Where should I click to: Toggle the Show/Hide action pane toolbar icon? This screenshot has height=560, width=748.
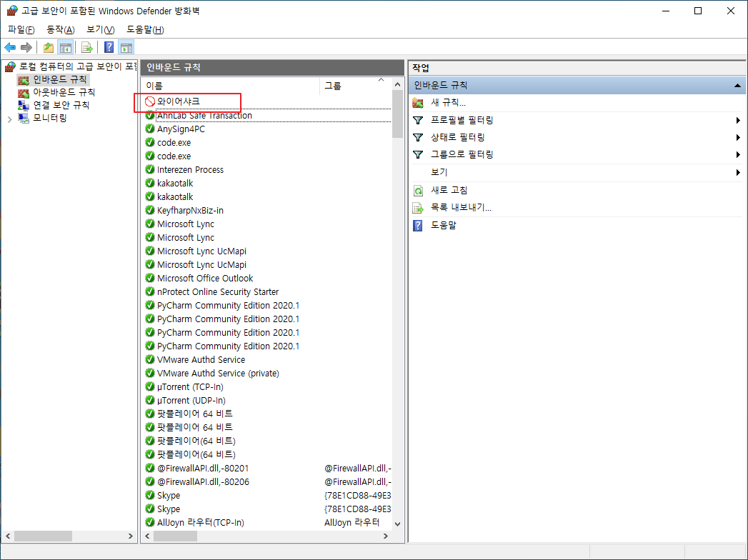[126, 47]
